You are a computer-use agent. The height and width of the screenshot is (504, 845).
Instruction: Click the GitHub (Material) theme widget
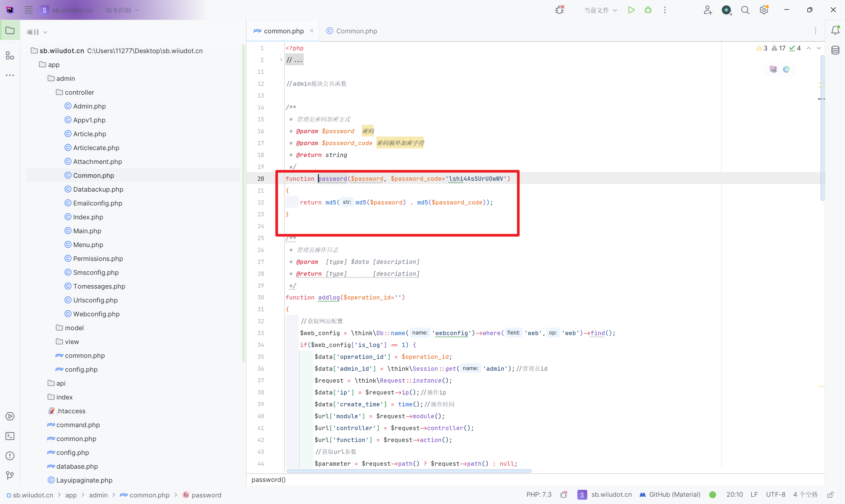(670, 495)
